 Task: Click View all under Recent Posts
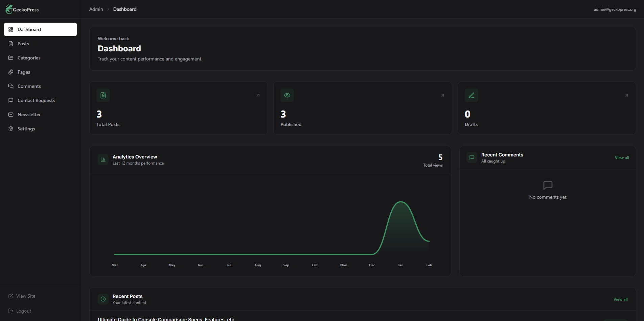click(x=620, y=299)
